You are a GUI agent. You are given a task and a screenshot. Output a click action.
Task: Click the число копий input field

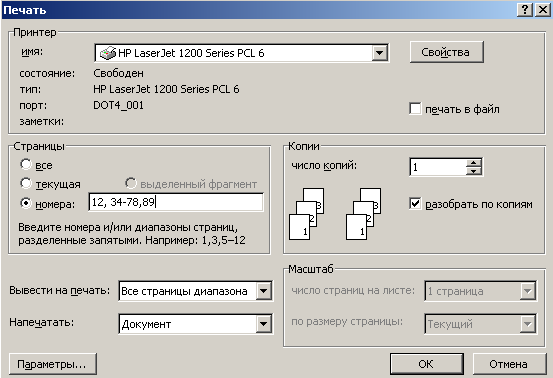(438, 167)
